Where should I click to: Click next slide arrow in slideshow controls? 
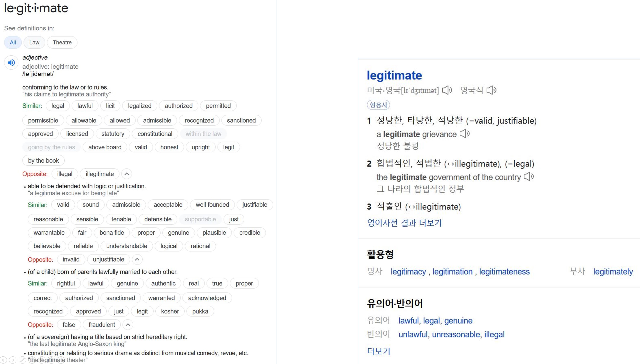(x=13, y=360)
